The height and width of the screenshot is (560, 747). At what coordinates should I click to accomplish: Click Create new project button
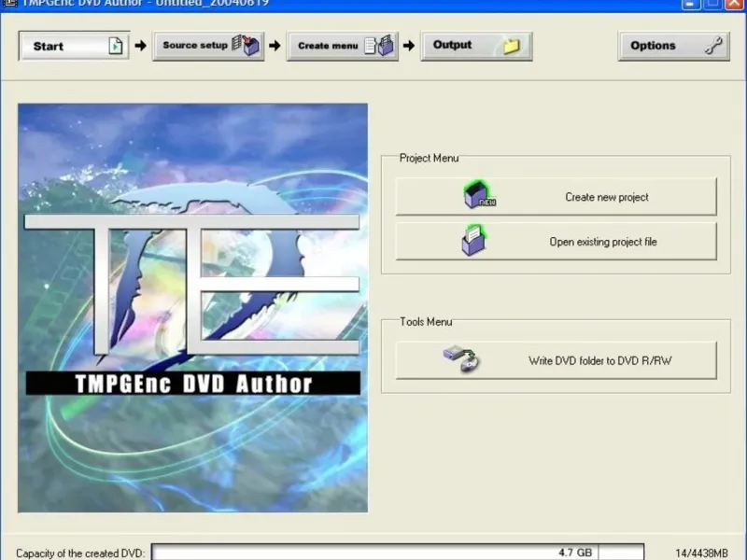click(556, 197)
